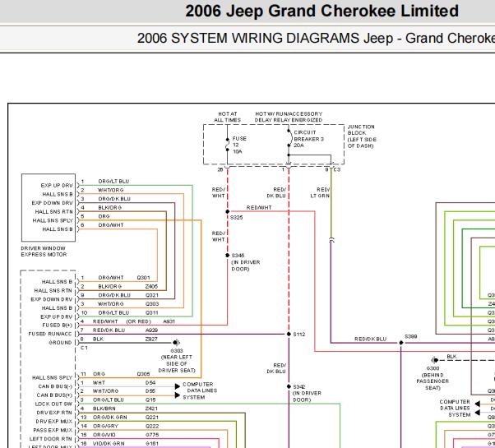
Task: Click the 'S346 (IN DRIVER DOOR)' splice label
Action: coord(246,262)
